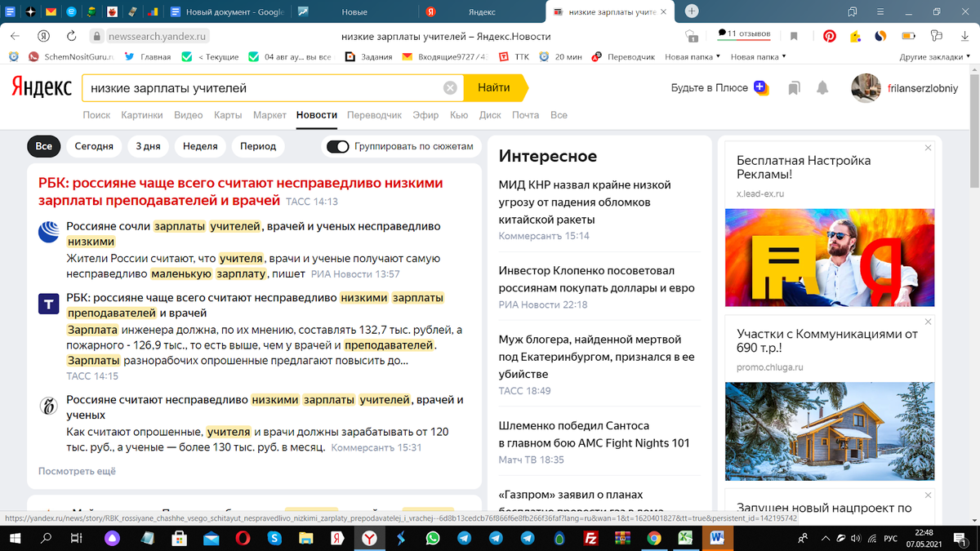Open МИД КНР Chinese rocket debris news

point(585,202)
